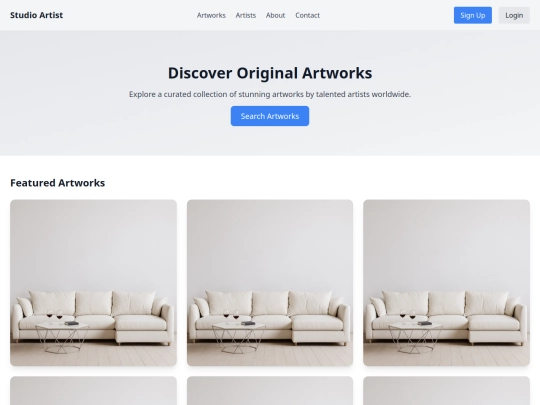Click the Featured Artworks section heading
Screen dimensions: 540x405
pos(58,183)
